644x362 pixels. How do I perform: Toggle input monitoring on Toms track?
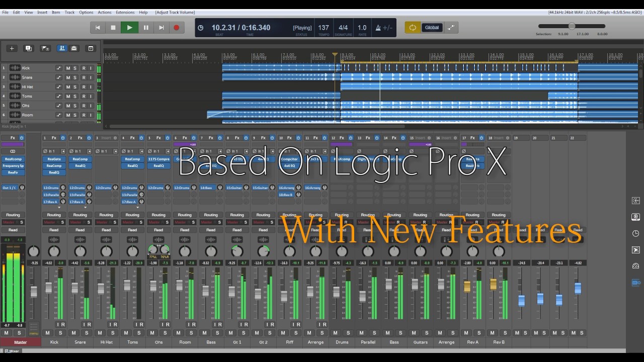click(x=91, y=96)
